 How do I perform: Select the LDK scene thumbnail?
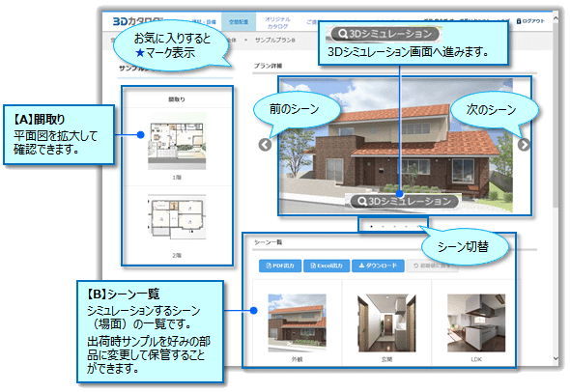click(476, 322)
